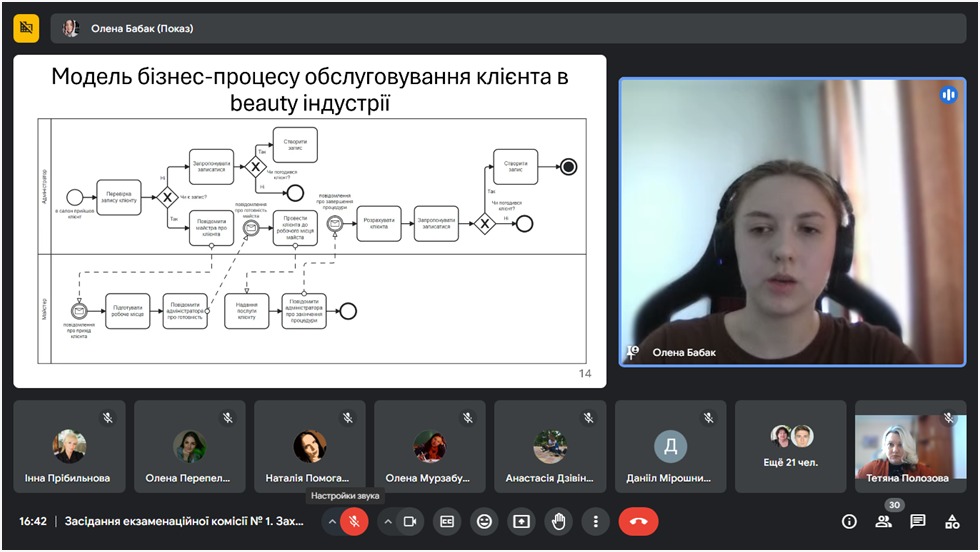Click the shared slide with the business process model

(x=310, y=221)
